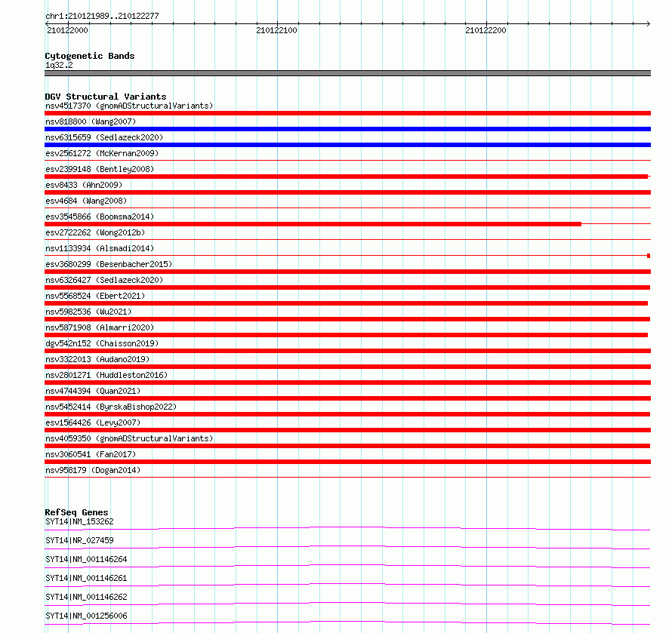
Task: Click the red bar under nsv4517370
Action: click(x=347, y=113)
